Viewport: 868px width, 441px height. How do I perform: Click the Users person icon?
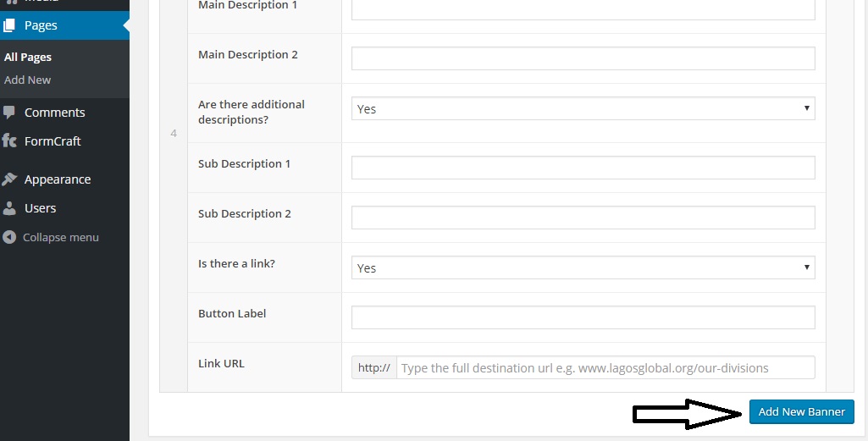[9, 208]
